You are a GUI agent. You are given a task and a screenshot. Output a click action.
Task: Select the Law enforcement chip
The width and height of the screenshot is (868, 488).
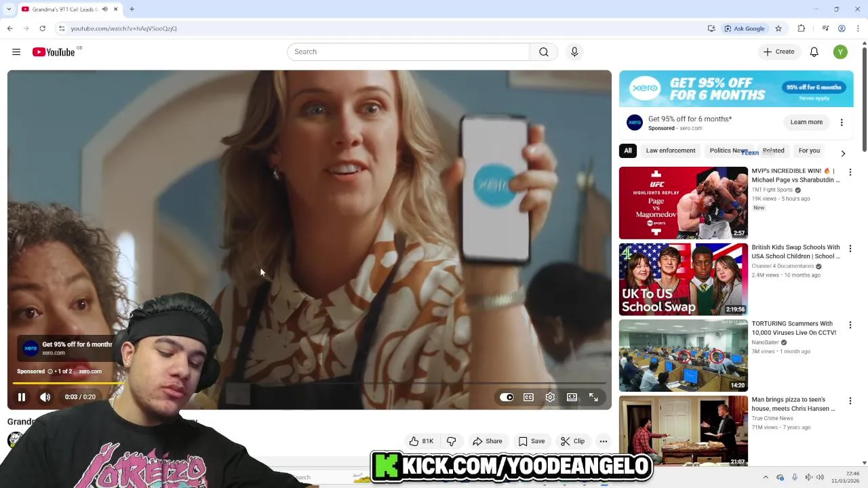tap(671, 150)
